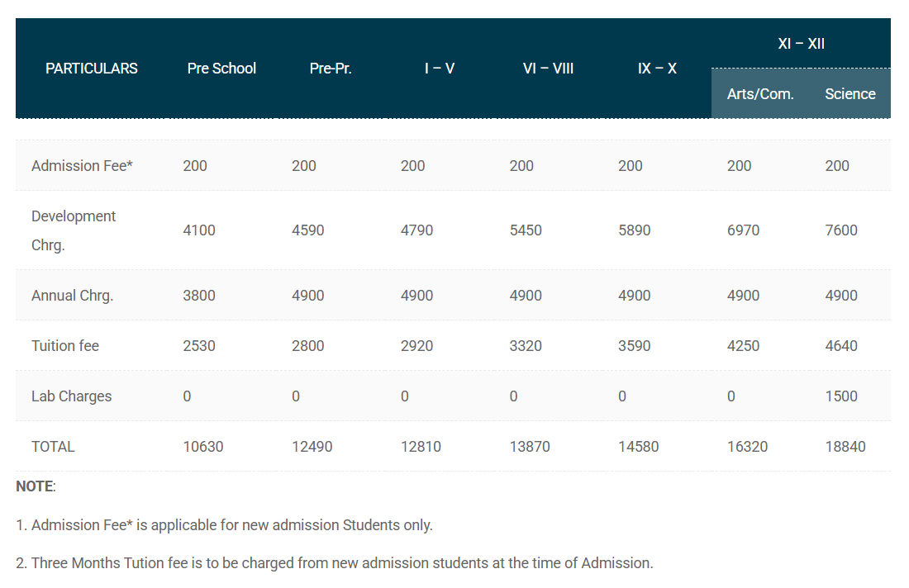The width and height of the screenshot is (909, 588).
Task: Click the XI – XII header cell
Action: (801, 43)
